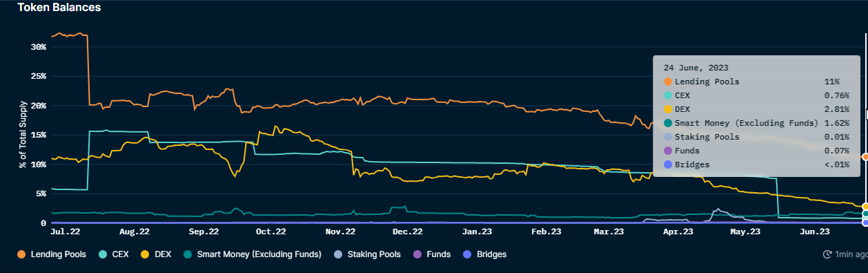Image resolution: width=868 pixels, height=273 pixels.
Task: Toggle the CEX legend series
Action: coord(115,254)
